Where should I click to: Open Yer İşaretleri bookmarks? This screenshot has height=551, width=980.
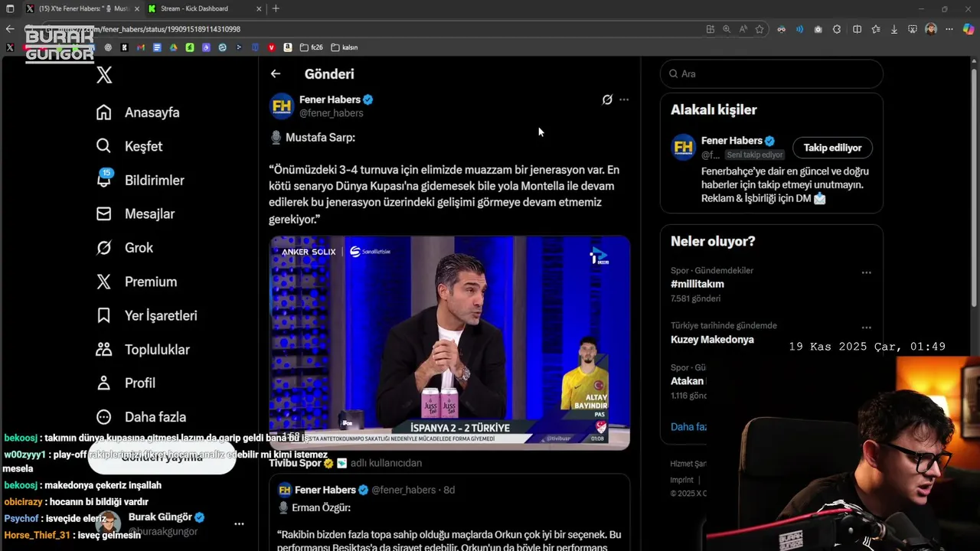click(146, 315)
